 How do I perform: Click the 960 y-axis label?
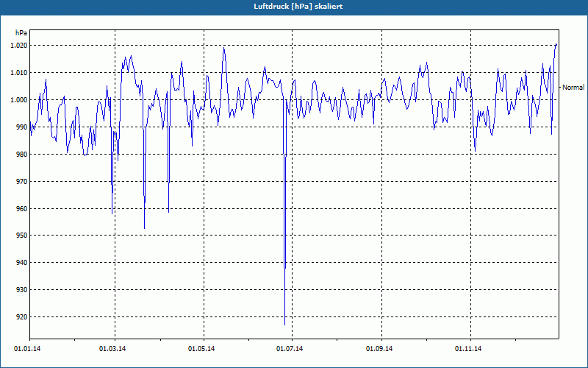22,208
